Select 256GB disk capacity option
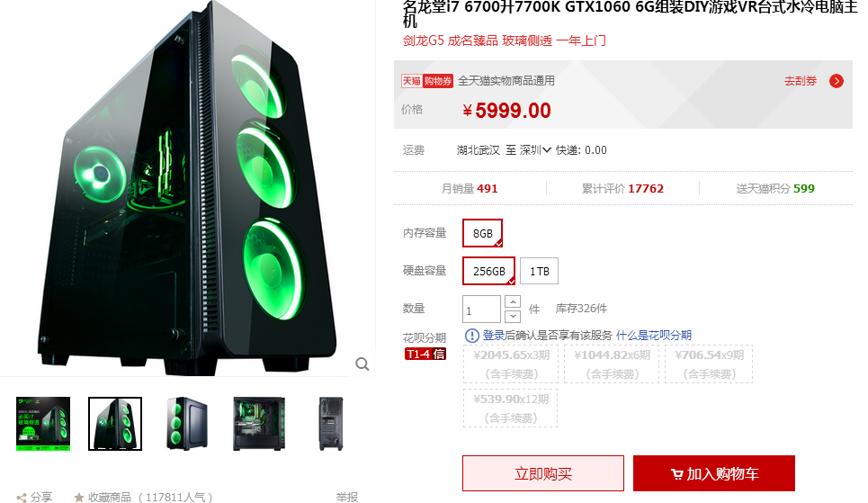 (x=488, y=271)
